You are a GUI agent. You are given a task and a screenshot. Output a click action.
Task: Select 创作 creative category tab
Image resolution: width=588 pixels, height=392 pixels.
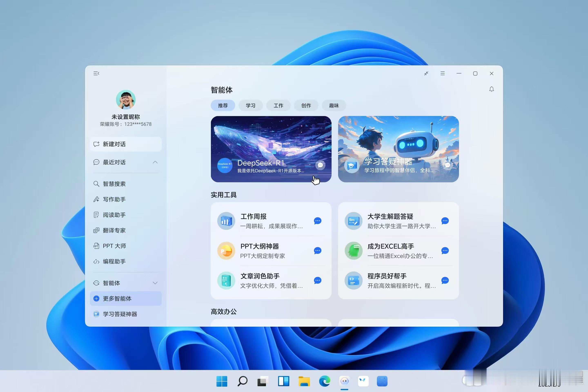(x=306, y=105)
